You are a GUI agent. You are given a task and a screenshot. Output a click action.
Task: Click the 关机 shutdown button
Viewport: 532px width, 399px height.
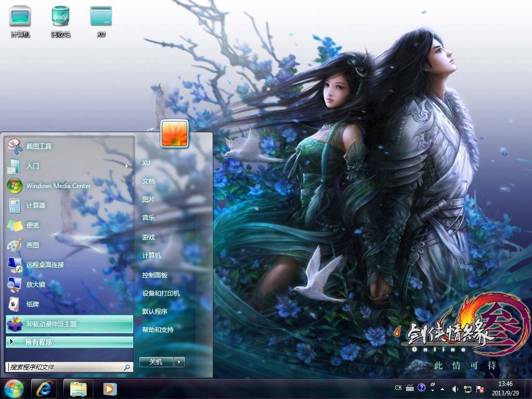point(156,362)
